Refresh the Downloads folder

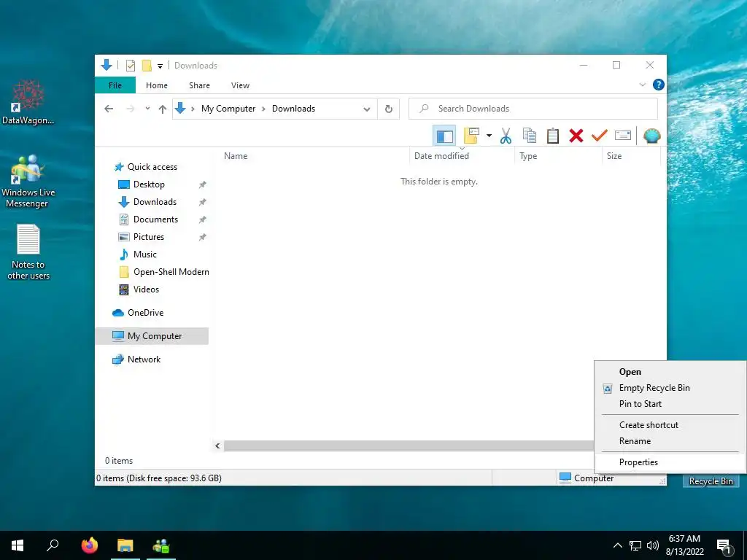click(389, 109)
